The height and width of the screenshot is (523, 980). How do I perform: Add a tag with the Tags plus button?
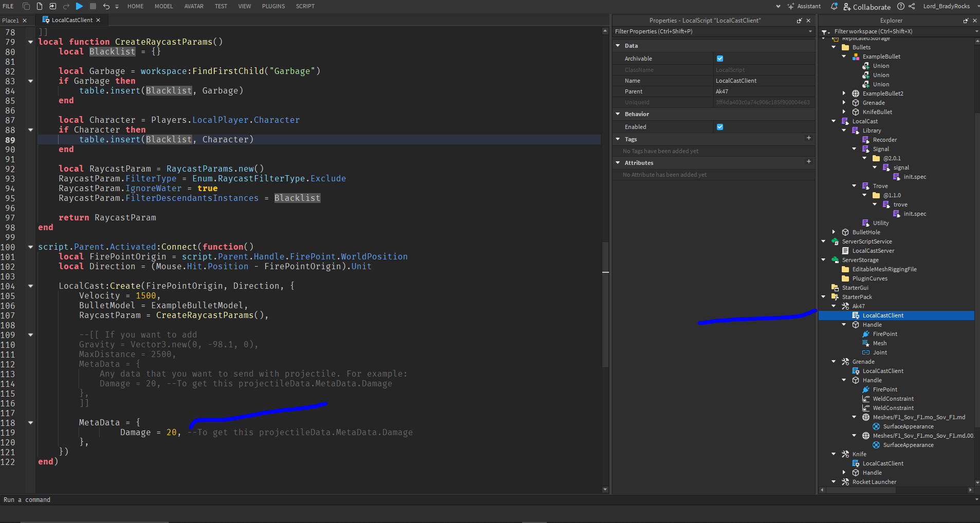[x=808, y=138]
